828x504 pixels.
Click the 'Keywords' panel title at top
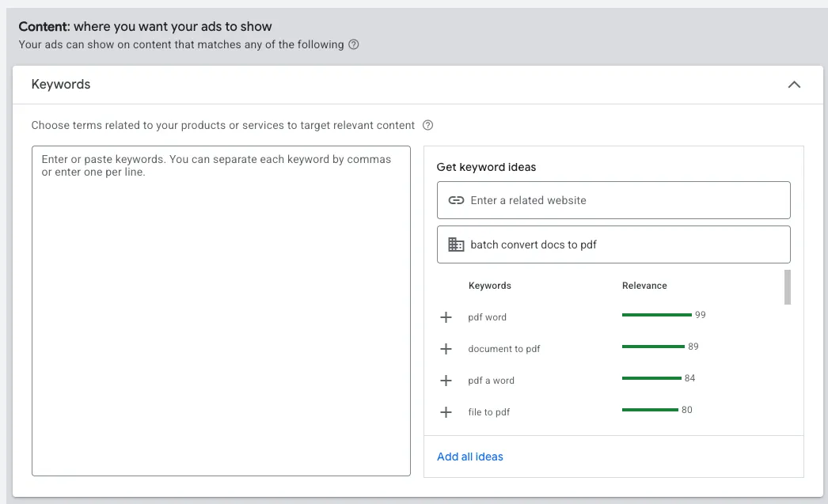click(x=61, y=85)
